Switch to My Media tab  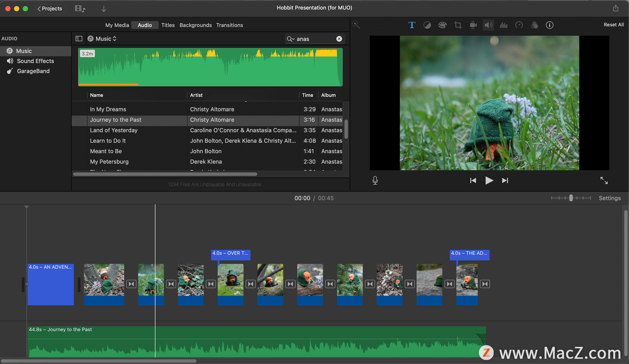(117, 25)
